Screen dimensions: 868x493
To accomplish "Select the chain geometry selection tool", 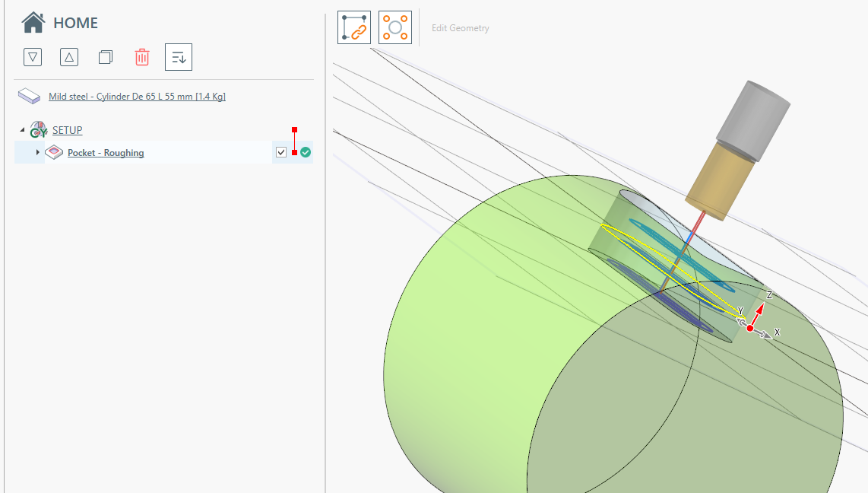I will (x=354, y=27).
